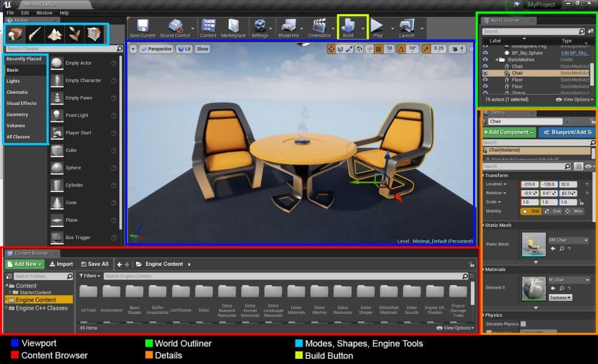Open World Outliner View Options

point(575,100)
